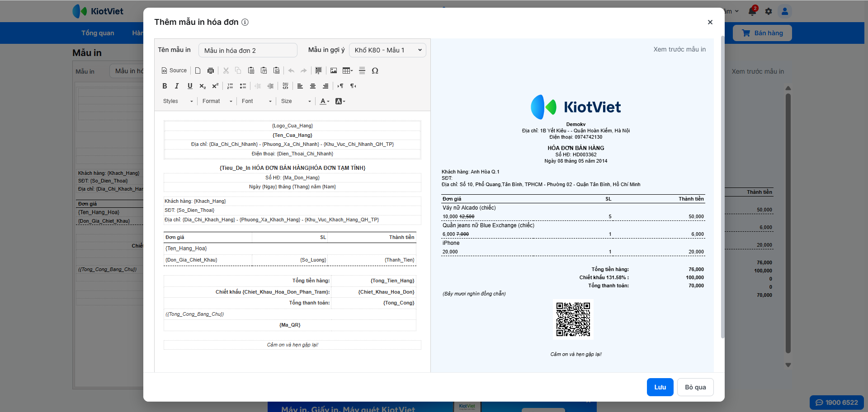
Task: Click the KiotViet logo in invoice preview
Action: (576, 107)
